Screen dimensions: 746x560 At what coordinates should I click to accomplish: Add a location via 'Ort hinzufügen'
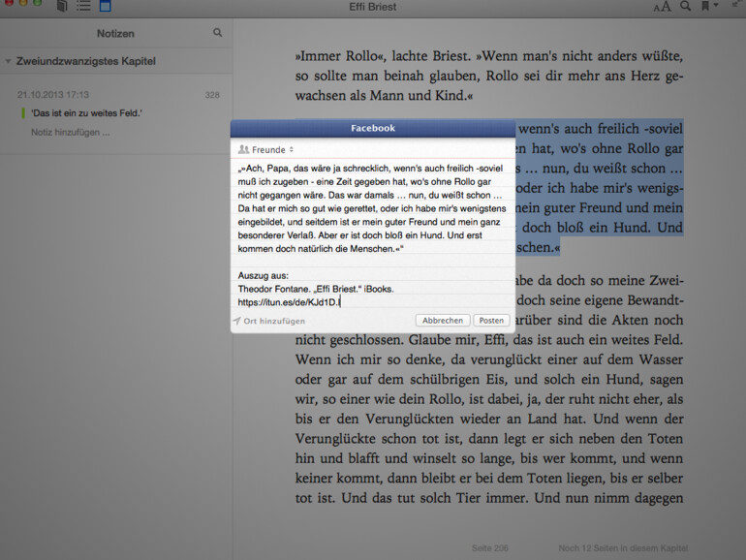tap(269, 321)
